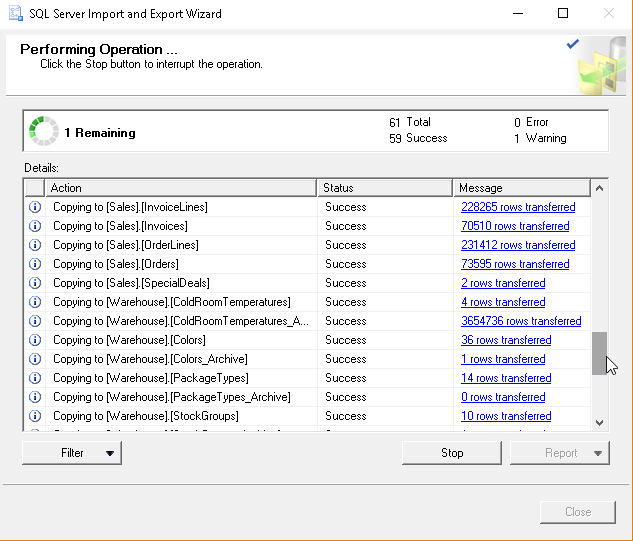The width and height of the screenshot is (633, 541).
Task: Click the wizard icon in title bar
Action: pos(14,14)
